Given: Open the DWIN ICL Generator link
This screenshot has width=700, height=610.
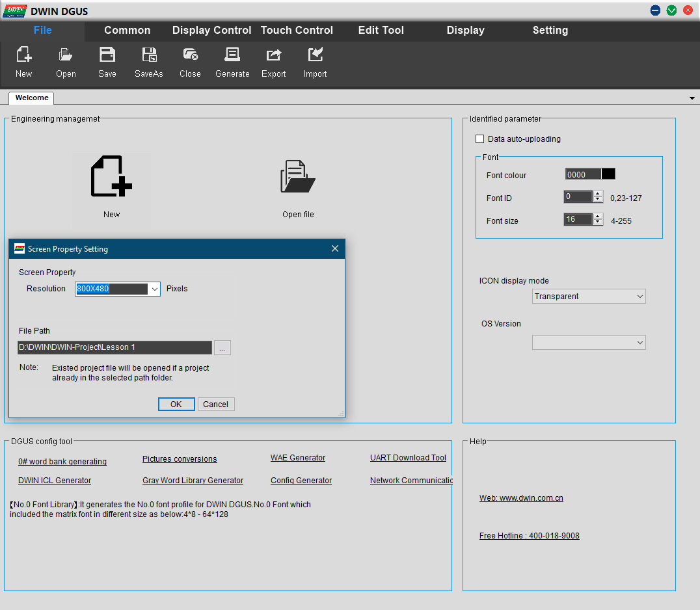Looking at the screenshot, I should [x=55, y=480].
